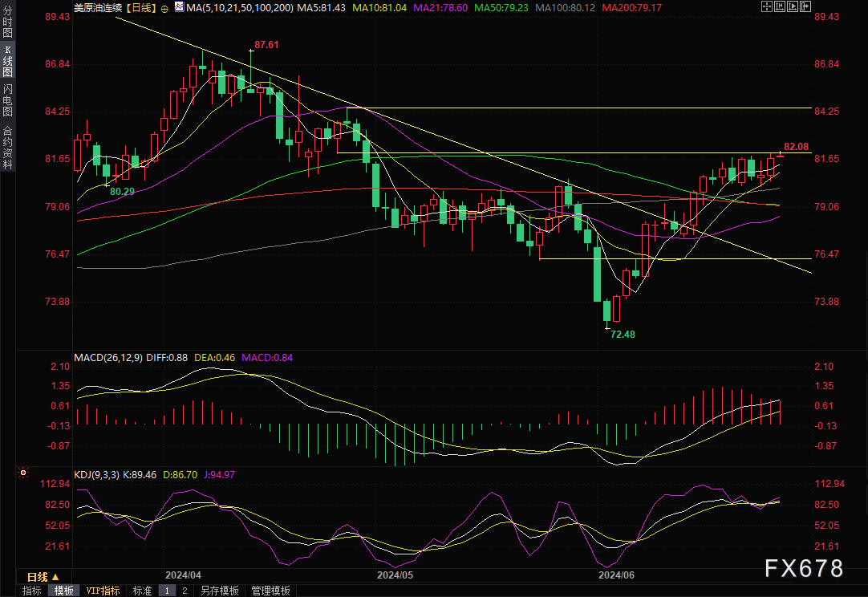
Task: Click the MA21:78.60 value
Action: click(440, 8)
